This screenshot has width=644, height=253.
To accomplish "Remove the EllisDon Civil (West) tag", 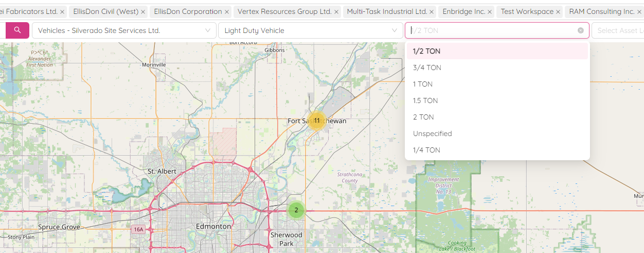I will point(143,11).
